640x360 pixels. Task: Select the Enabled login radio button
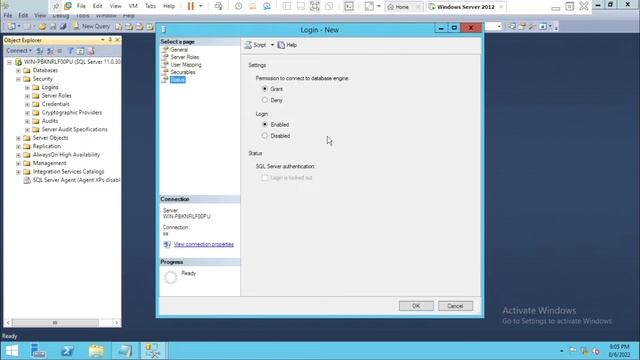pyautogui.click(x=265, y=124)
